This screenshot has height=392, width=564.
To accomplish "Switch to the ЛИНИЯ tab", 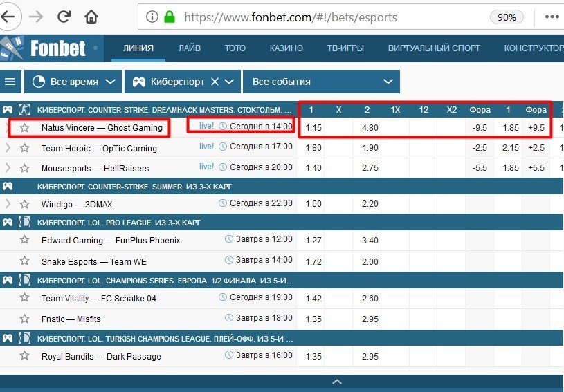I will 138,48.
